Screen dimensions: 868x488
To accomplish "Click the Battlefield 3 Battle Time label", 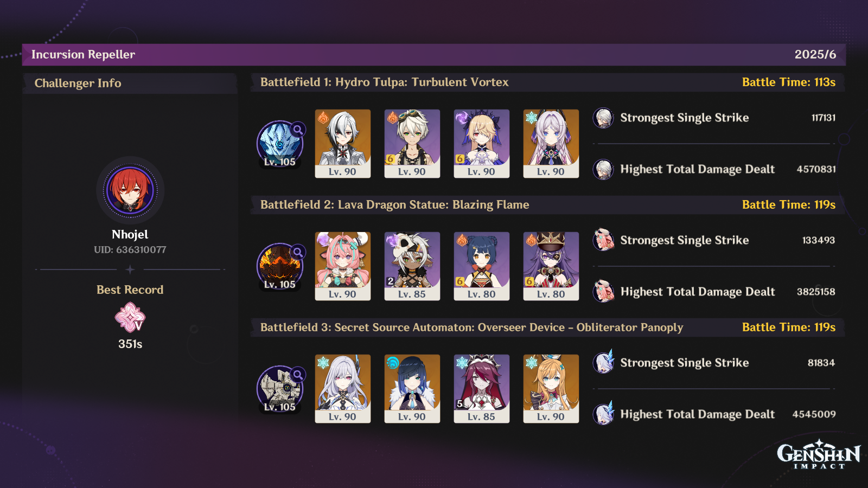I will 789,328.
